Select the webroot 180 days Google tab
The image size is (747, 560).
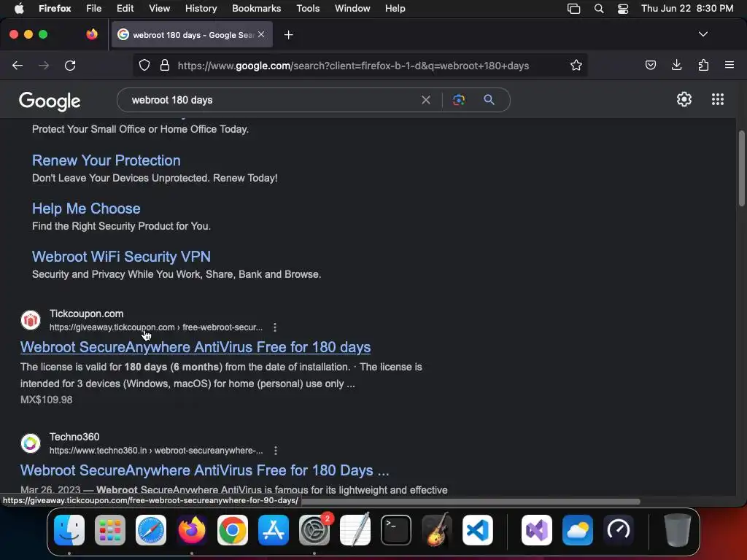[x=192, y=34]
